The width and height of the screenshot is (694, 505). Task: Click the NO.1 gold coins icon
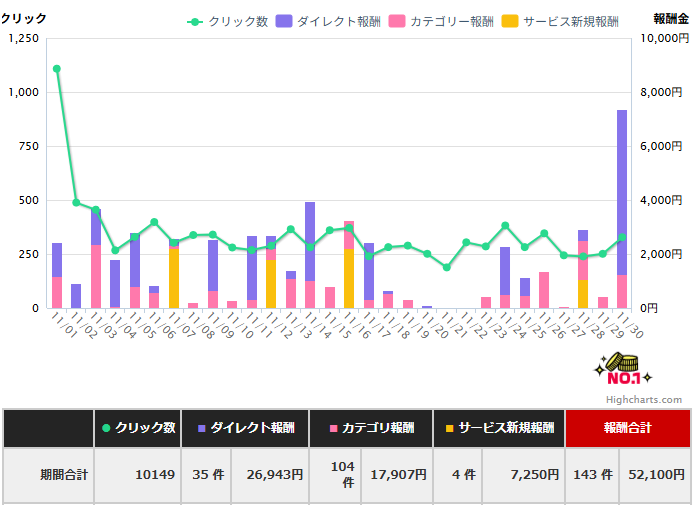[622, 371]
